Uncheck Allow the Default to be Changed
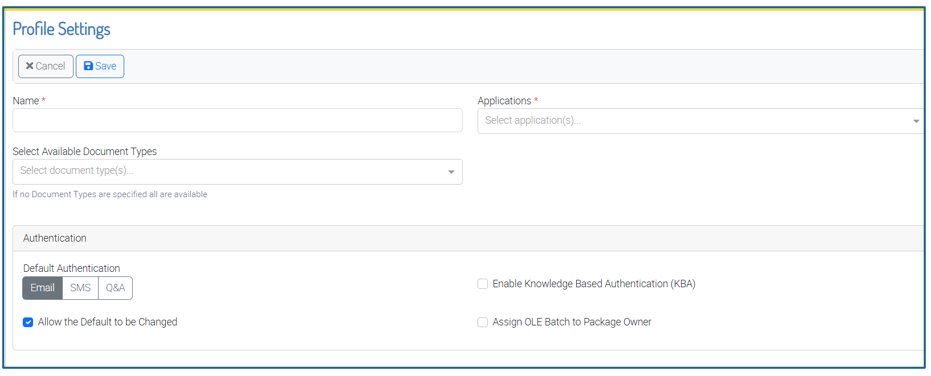Viewport: 931px width, 376px height. tap(28, 323)
